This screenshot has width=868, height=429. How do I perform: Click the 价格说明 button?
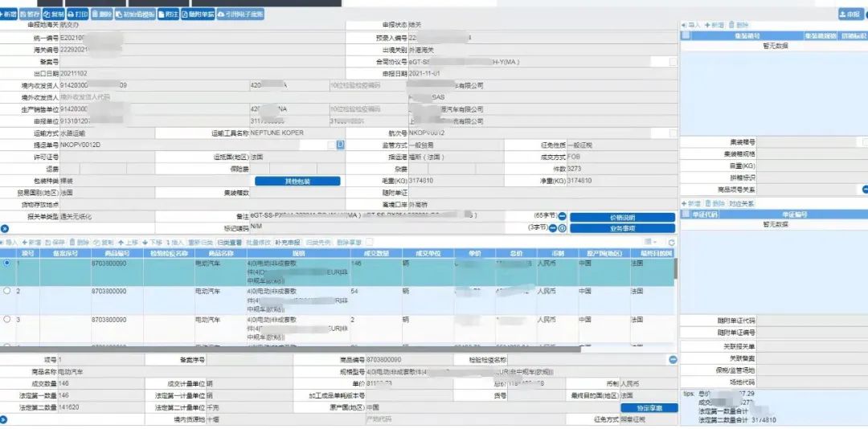[622, 217]
